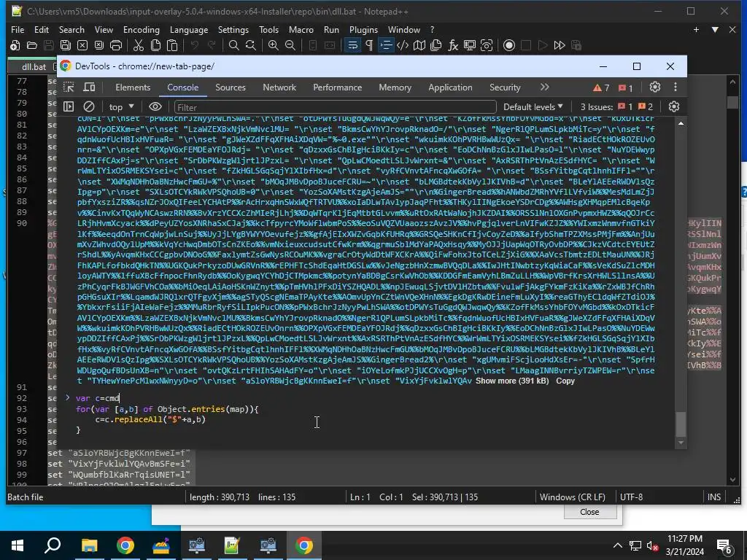Switch to Sources tab in DevTools
Viewport: 747px width, 560px height.
231,87
